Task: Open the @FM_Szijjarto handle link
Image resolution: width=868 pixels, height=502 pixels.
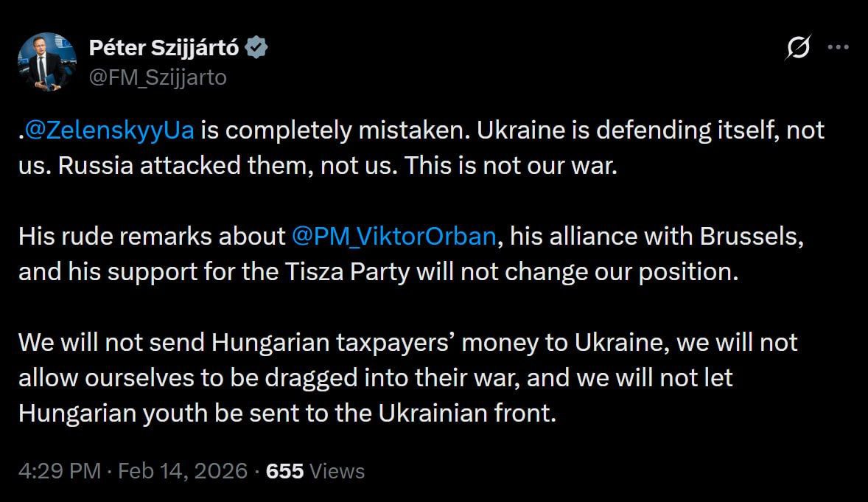Action: pos(158,77)
